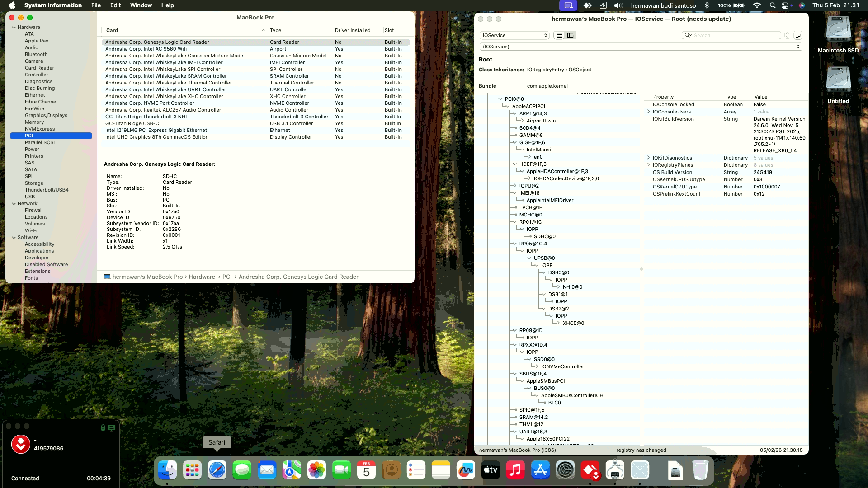Screen dimensions: 868x488
Task: Open the Trash in the Dock
Action: click(x=700, y=470)
